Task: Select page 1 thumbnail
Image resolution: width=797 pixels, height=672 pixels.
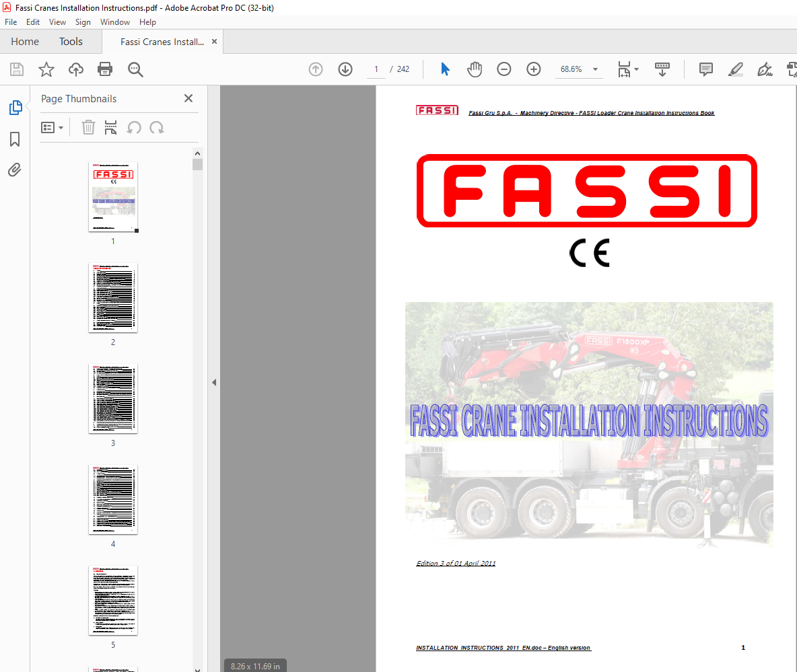Action: (113, 197)
